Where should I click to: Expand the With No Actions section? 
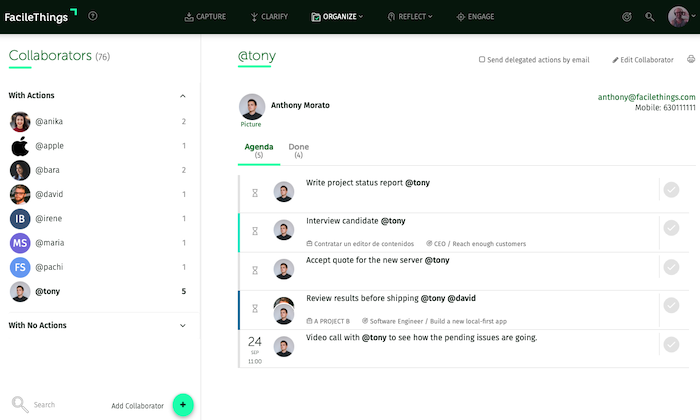click(x=183, y=326)
